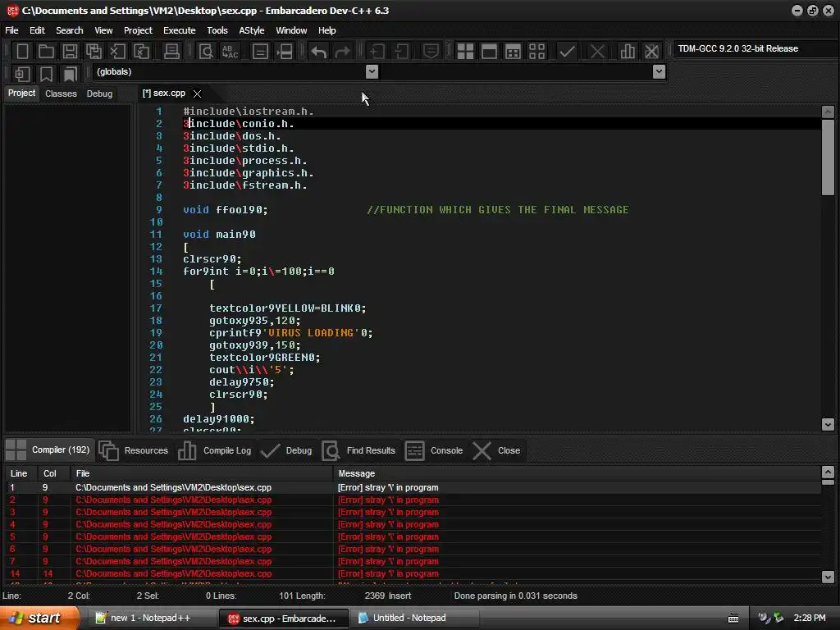Image resolution: width=840 pixels, height=630 pixels.
Task: Close the sex.cpp editor tab
Action: [x=197, y=94]
